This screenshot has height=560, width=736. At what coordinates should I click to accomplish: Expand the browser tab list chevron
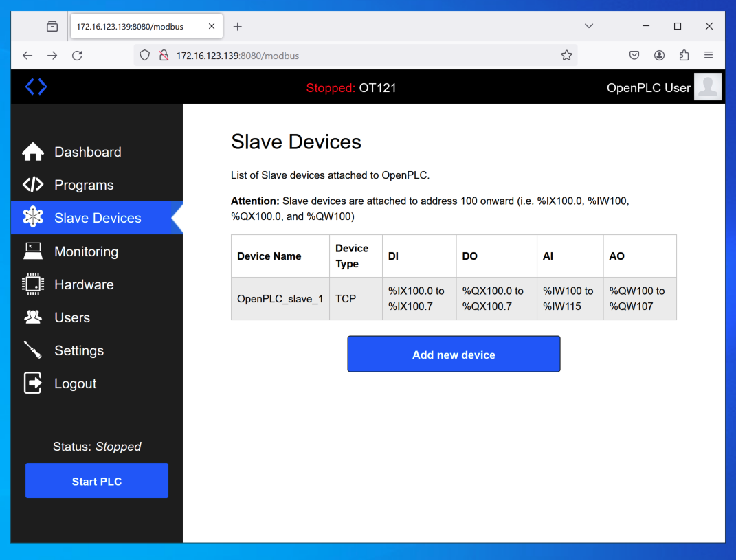point(589,26)
